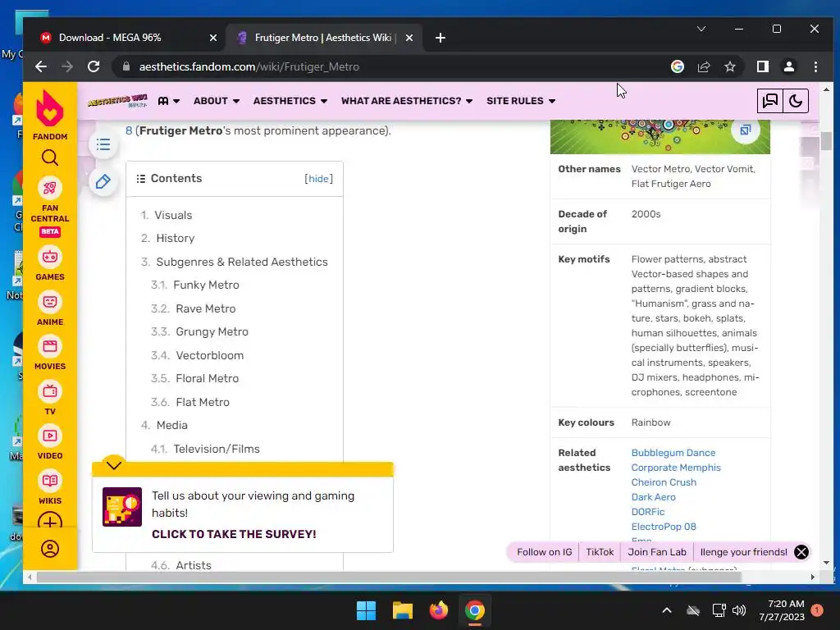840x630 pixels.
Task: Open the user profile icon in sidebar
Action: coord(50,549)
